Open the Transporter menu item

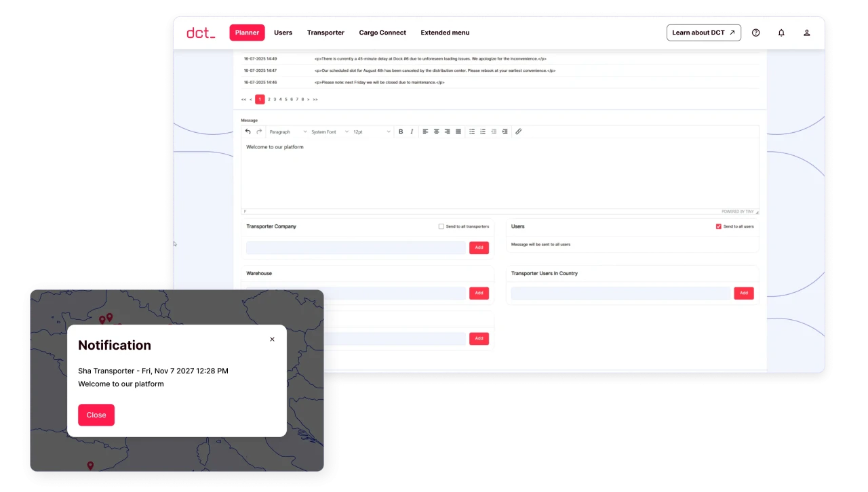pyautogui.click(x=325, y=33)
